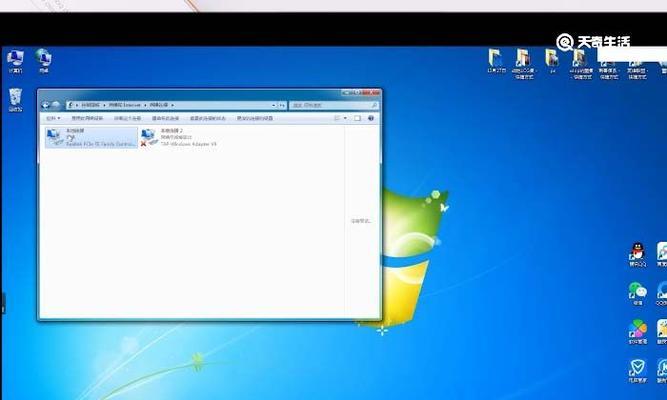
Task: Click 更改此连接的设置 (Change connection settings)
Action: pos(254,118)
